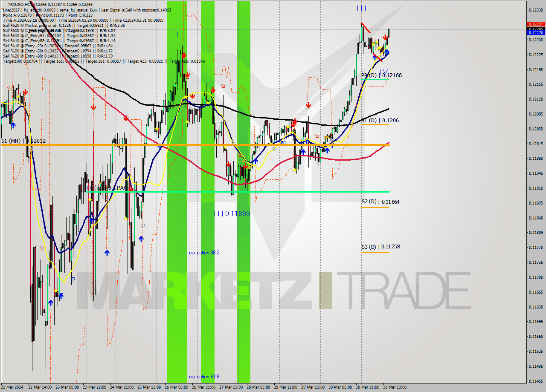The width and height of the screenshot is (546, 392).
Task: Click the 0.11665 price axis label
Action: pos(535,292)
